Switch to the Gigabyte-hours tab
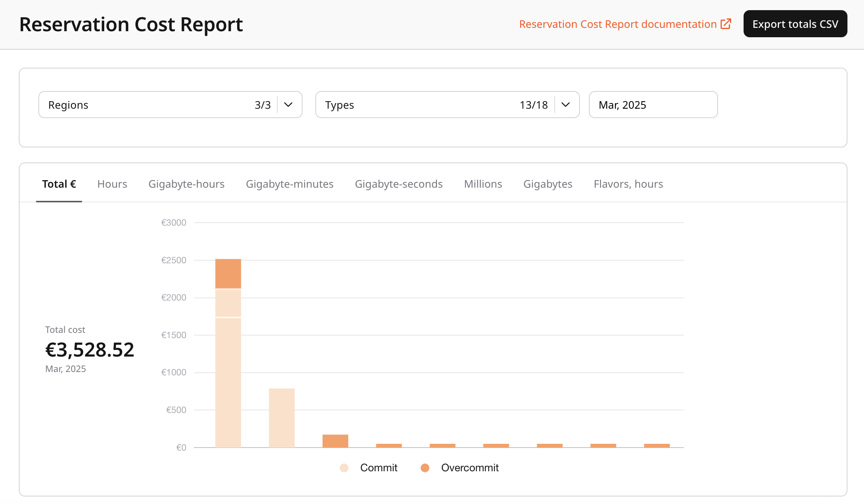 [186, 184]
